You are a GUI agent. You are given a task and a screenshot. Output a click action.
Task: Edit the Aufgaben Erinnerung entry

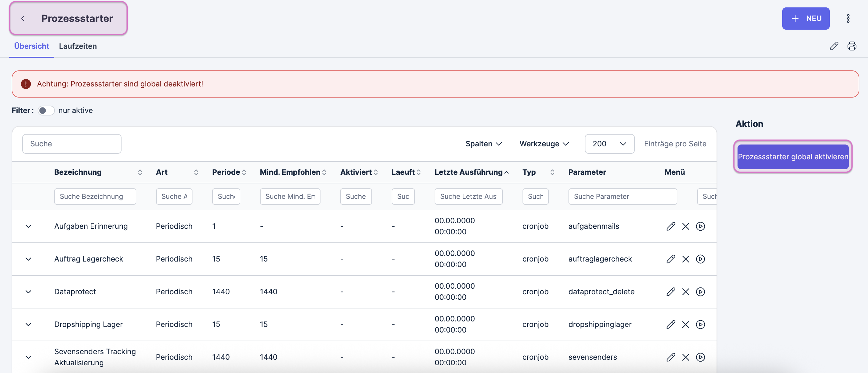(671, 226)
